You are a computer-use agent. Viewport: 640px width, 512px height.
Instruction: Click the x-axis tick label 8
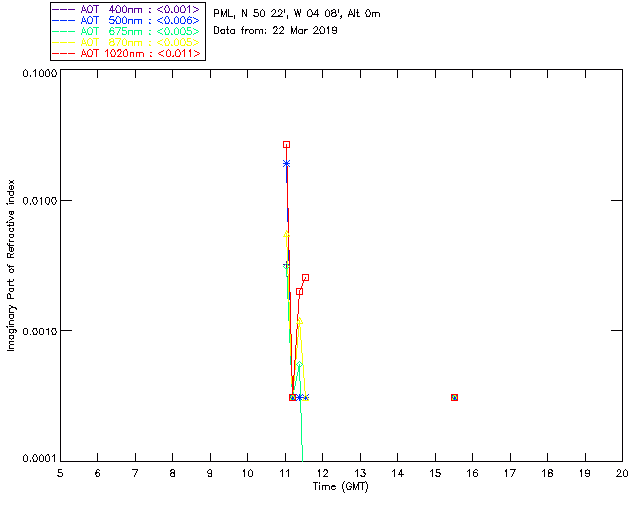pos(173,473)
